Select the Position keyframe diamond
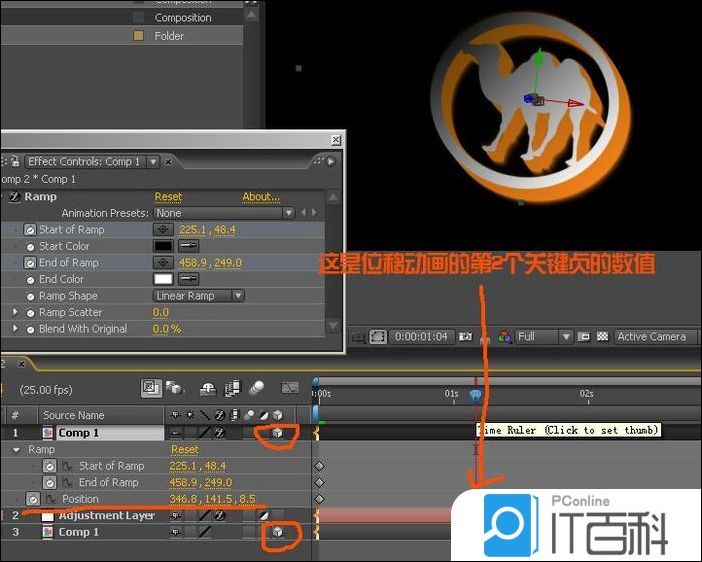This screenshot has width=702, height=562. (319, 499)
